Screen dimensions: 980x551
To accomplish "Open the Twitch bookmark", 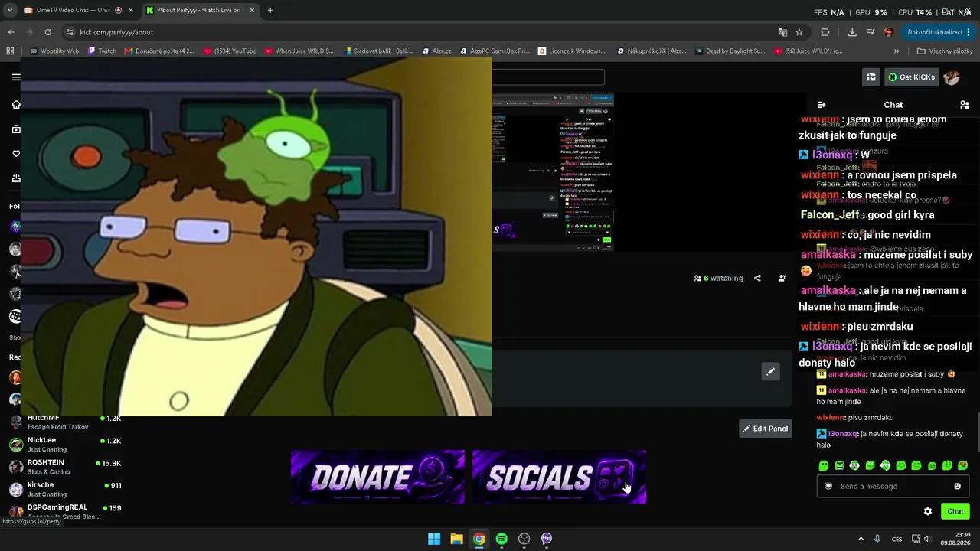I will pos(103,51).
